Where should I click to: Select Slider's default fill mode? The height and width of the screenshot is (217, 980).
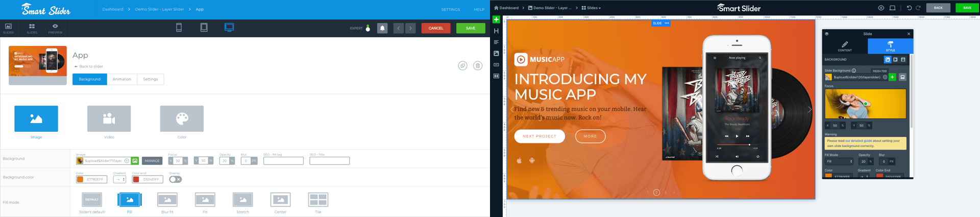[92, 200]
